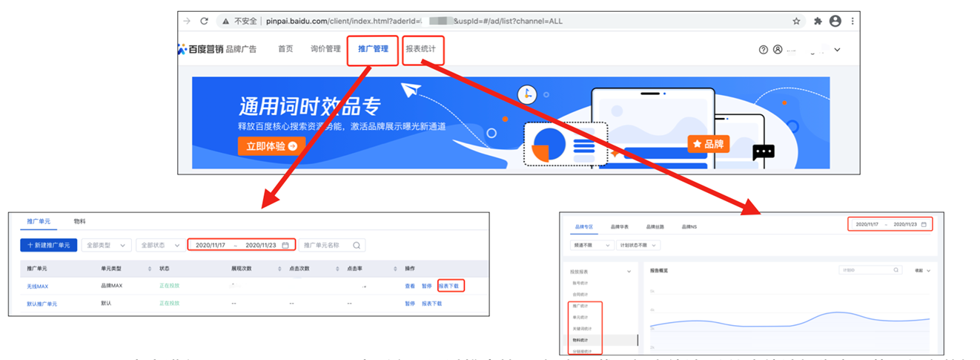Select 关键词统计 in report sidebar
Image resolution: width=980 pixels, height=360 pixels.
[581, 328]
